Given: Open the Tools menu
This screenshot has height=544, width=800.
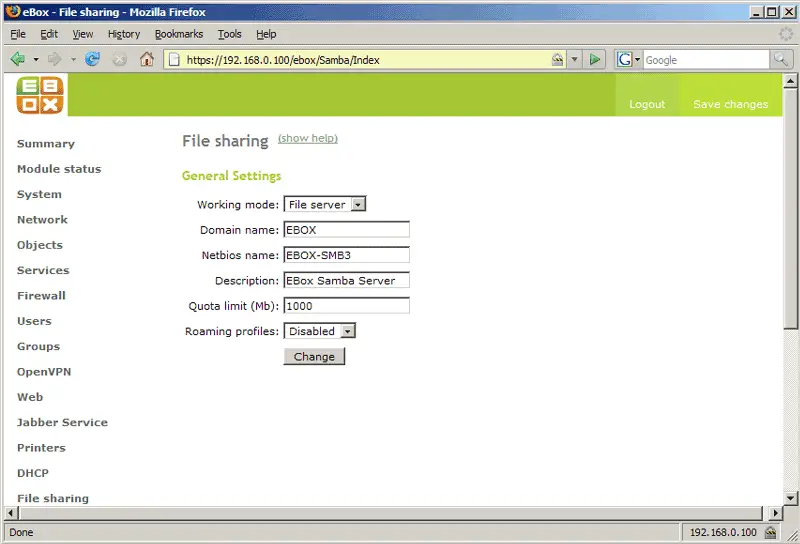Looking at the screenshot, I should (230, 34).
